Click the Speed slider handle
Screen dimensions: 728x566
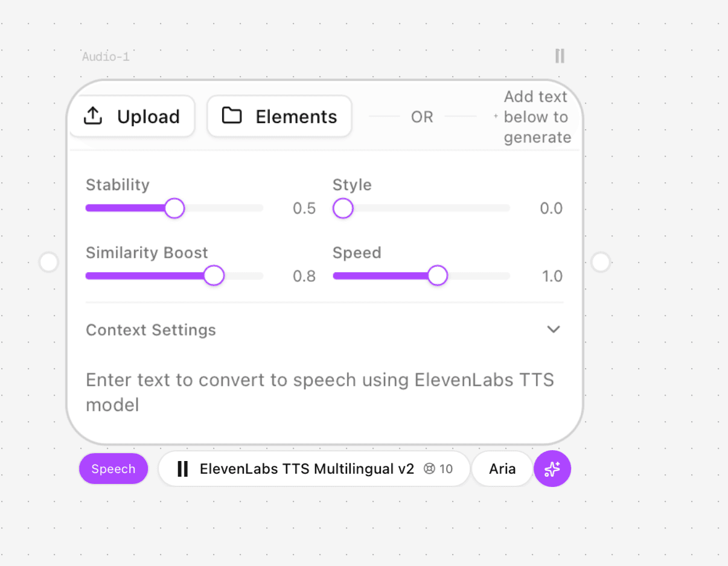point(438,276)
